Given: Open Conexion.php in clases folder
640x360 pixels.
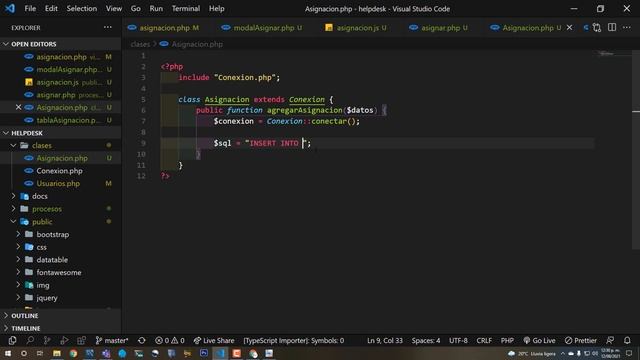Looking at the screenshot, I should click(60, 171).
